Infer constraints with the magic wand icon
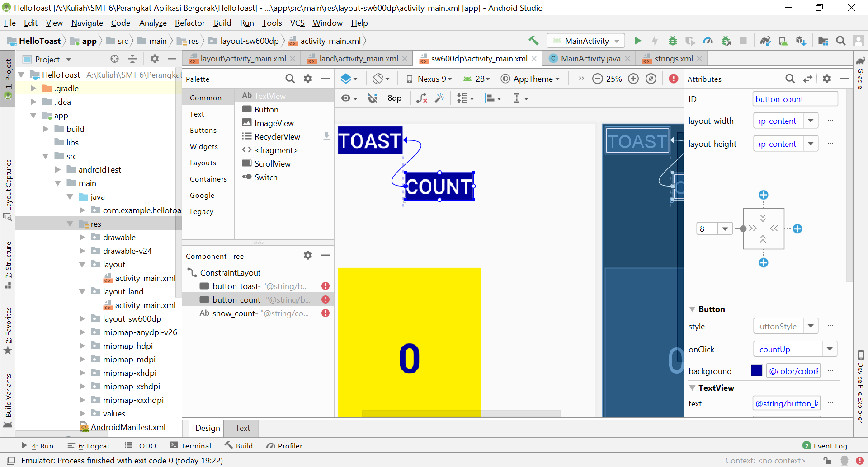This screenshot has height=467, width=868. tap(439, 98)
